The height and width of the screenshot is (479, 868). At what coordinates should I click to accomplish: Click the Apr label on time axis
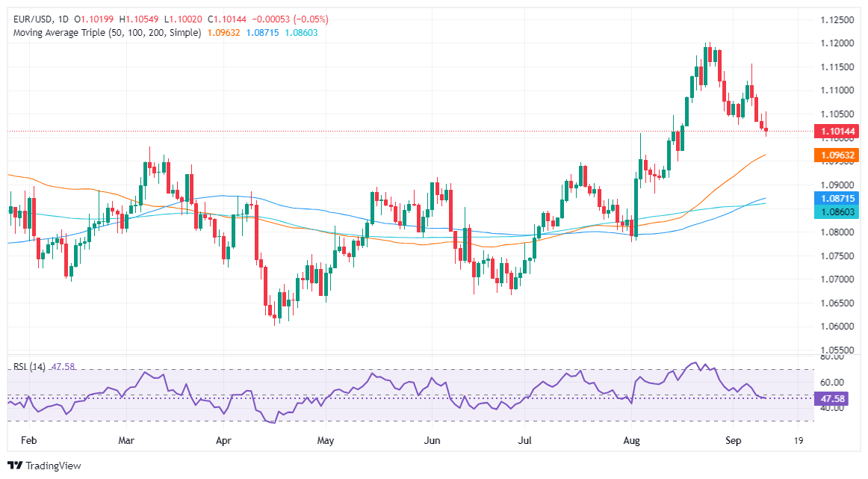click(223, 441)
